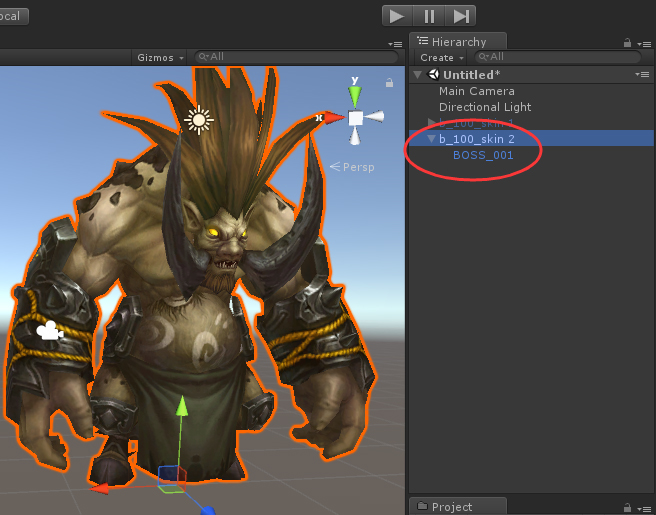This screenshot has width=656, height=515.
Task: Open the Gizmos dropdown menu
Action: [x=160, y=57]
